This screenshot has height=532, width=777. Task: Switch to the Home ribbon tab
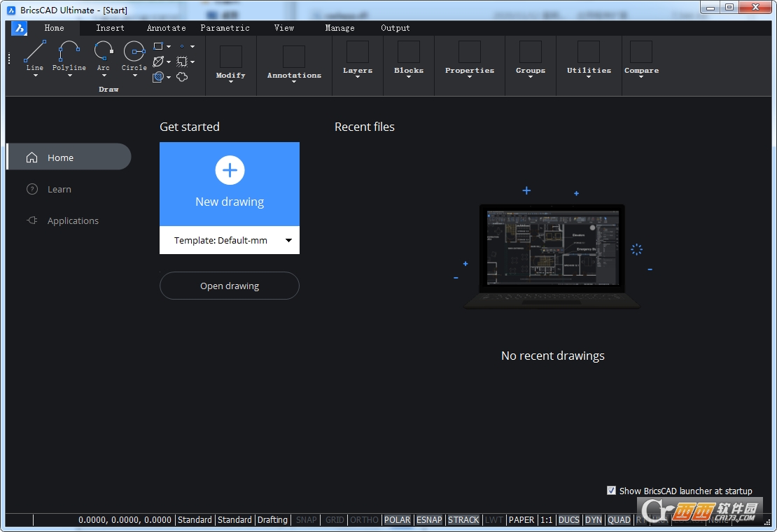[x=54, y=28]
